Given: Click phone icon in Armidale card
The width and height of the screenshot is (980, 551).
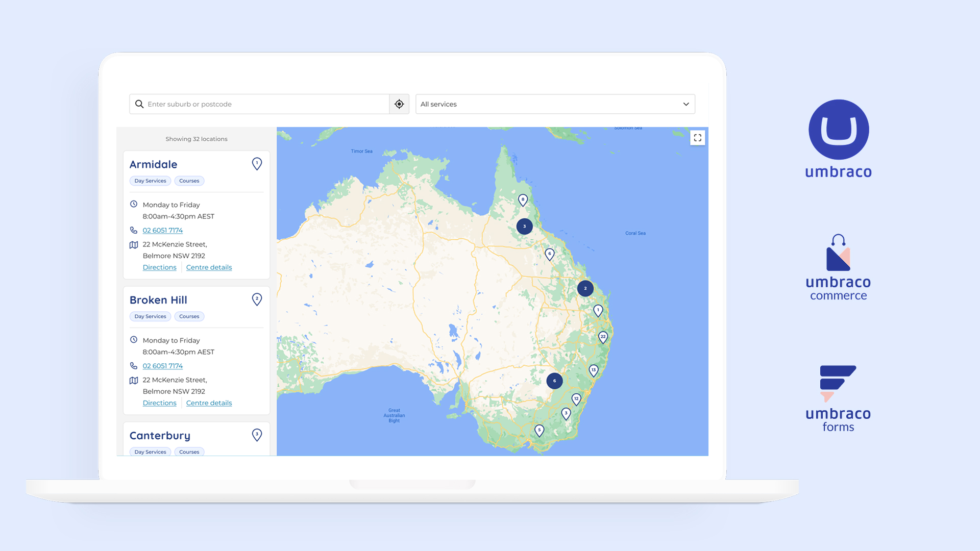Looking at the screenshot, I should pyautogui.click(x=134, y=230).
